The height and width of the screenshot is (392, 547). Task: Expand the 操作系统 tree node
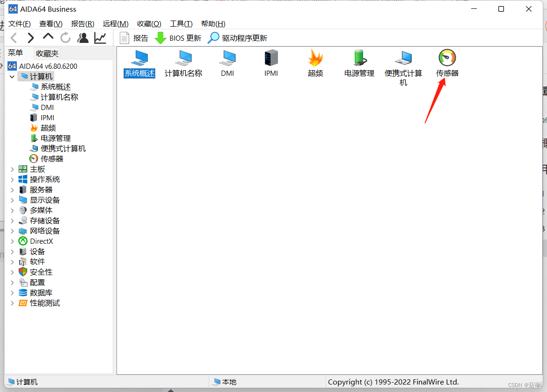point(12,180)
